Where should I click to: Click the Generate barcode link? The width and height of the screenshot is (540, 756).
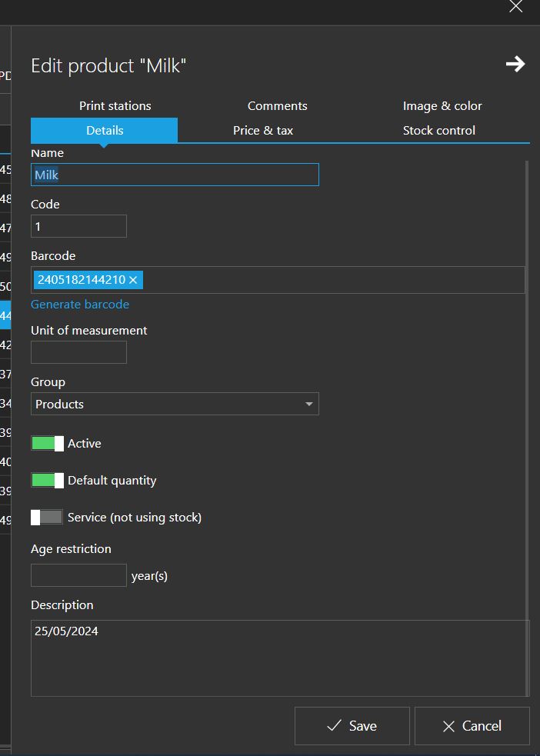[x=80, y=305]
